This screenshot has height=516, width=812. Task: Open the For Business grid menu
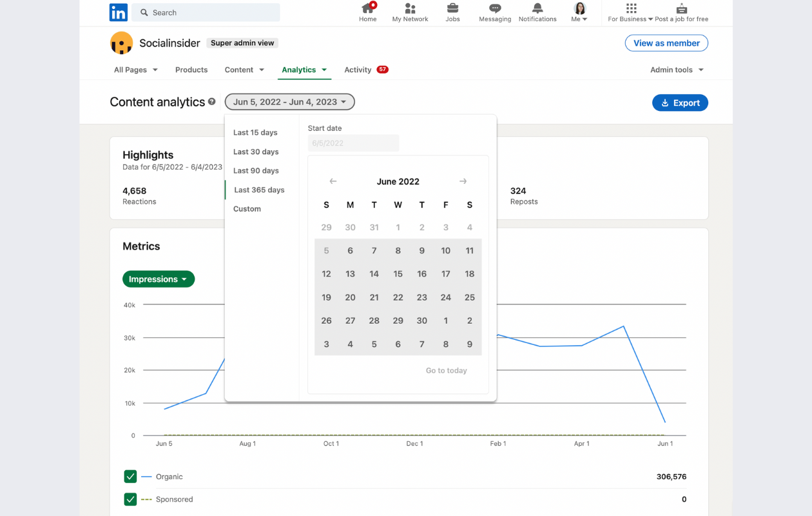631,12
